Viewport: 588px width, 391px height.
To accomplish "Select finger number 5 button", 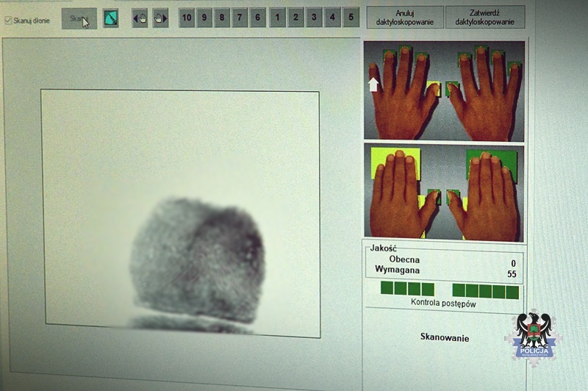I will [x=351, y=17].
